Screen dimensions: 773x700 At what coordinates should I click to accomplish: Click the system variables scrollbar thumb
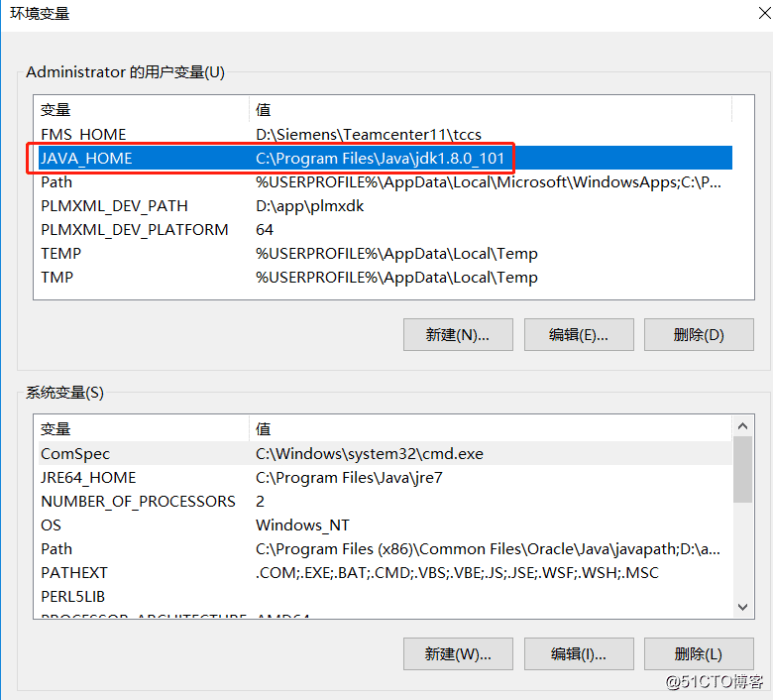point(743,469)
